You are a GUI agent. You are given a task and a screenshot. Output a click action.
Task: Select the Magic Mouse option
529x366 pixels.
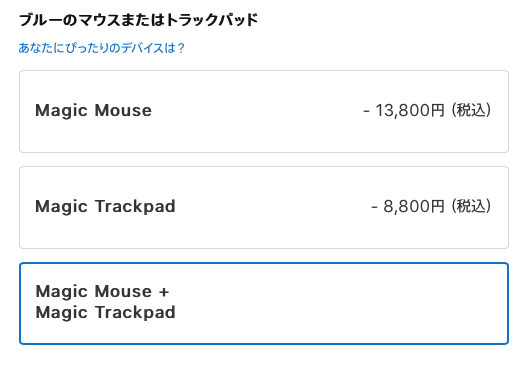click(x=264, y=111)
